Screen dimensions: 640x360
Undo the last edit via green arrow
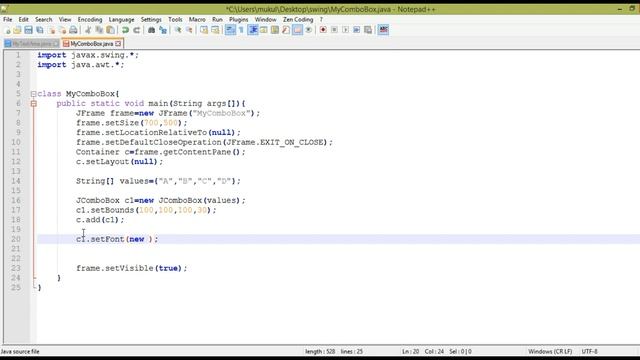click(125, 30)
